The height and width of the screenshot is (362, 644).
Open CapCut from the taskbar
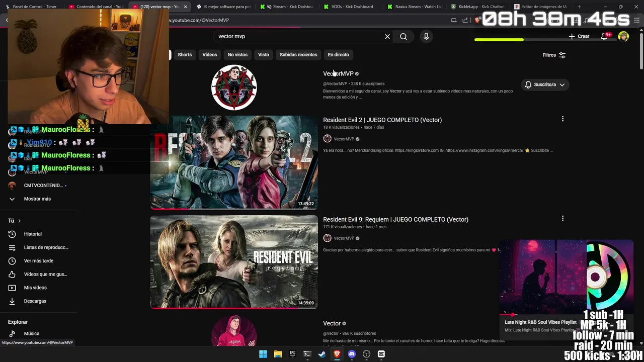[x=381, y=354]
